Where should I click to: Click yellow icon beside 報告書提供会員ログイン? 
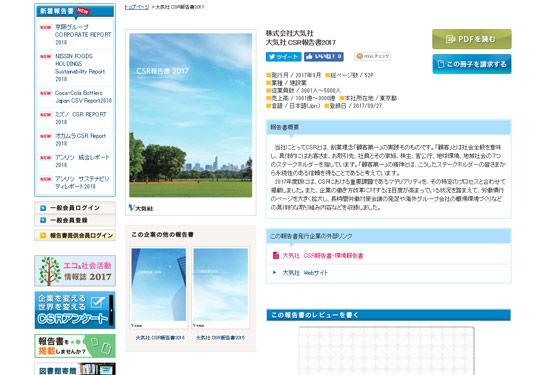click(43, 235)
